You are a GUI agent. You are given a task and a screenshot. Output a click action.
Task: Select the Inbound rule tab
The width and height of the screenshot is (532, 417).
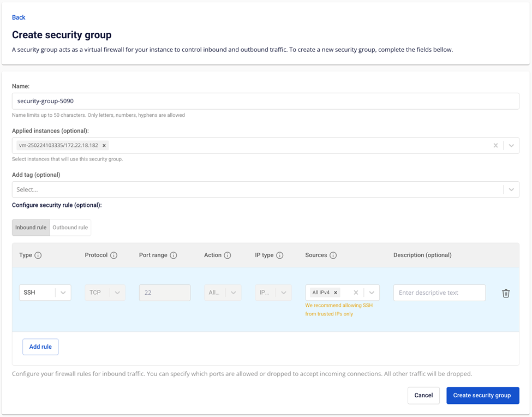click(31, 228)
